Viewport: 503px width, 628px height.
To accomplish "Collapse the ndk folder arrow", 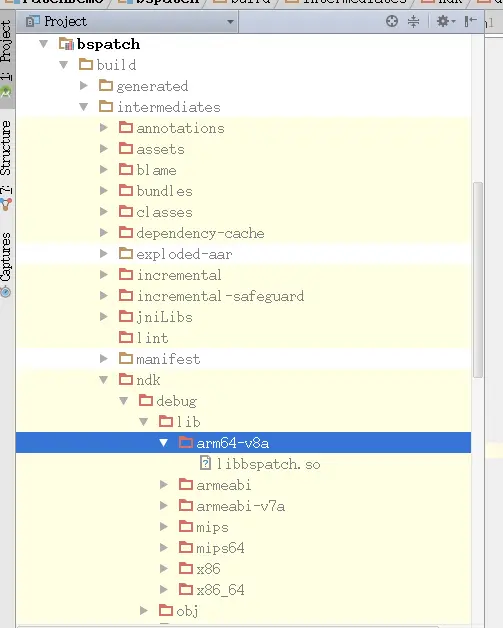I will tap(104, 380).
